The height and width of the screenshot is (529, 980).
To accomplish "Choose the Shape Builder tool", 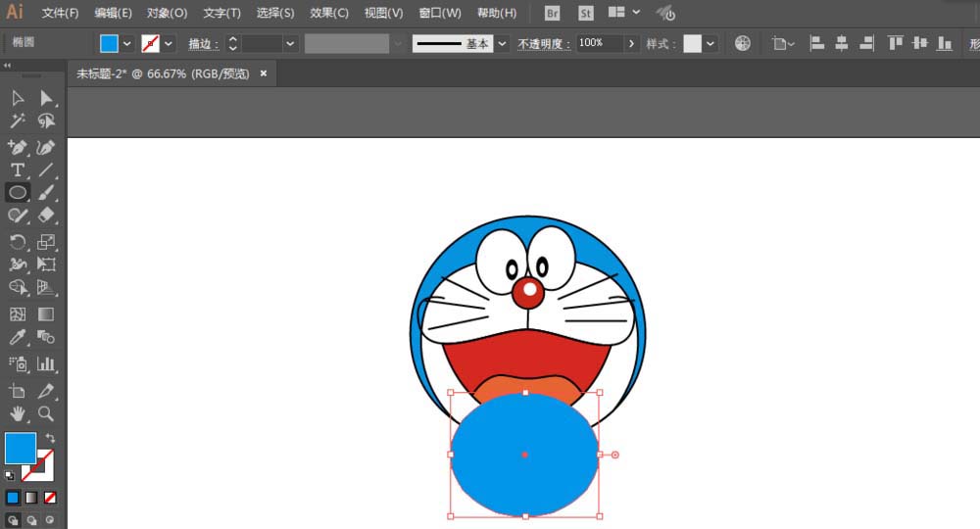I will (x=18, y=287).
